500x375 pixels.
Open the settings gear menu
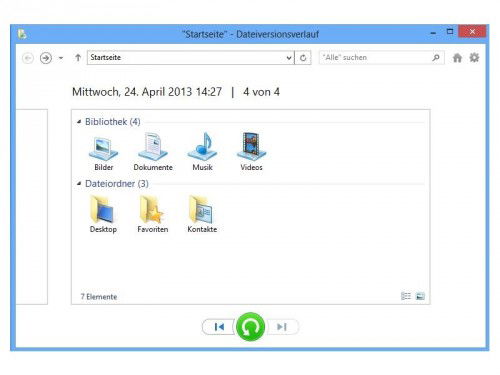tap(474, 58)
